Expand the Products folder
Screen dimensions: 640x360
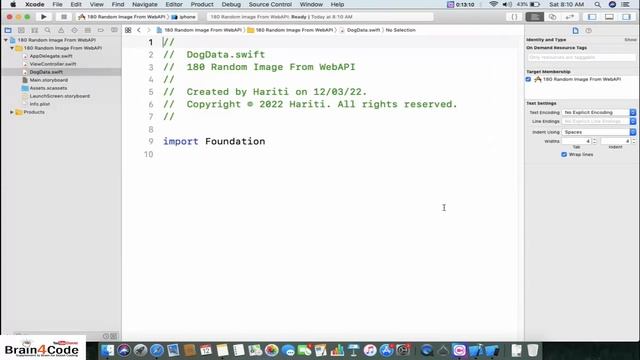pos(12,112)
